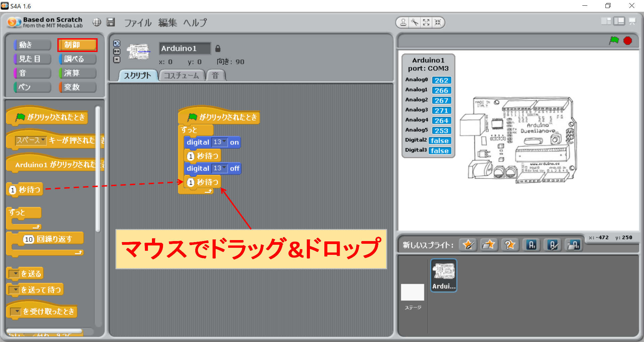Select the stamp duplicate tool
This screenshot has height=342, width=644.
tap(404, 22)
